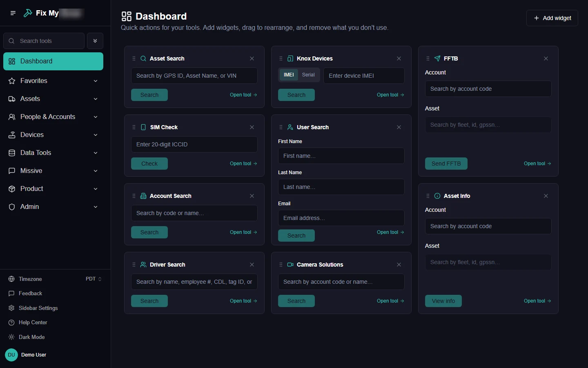The height and width of the screenshot is (368, 588).
Task: Click the Add widget button
Action: coord(552,18)
